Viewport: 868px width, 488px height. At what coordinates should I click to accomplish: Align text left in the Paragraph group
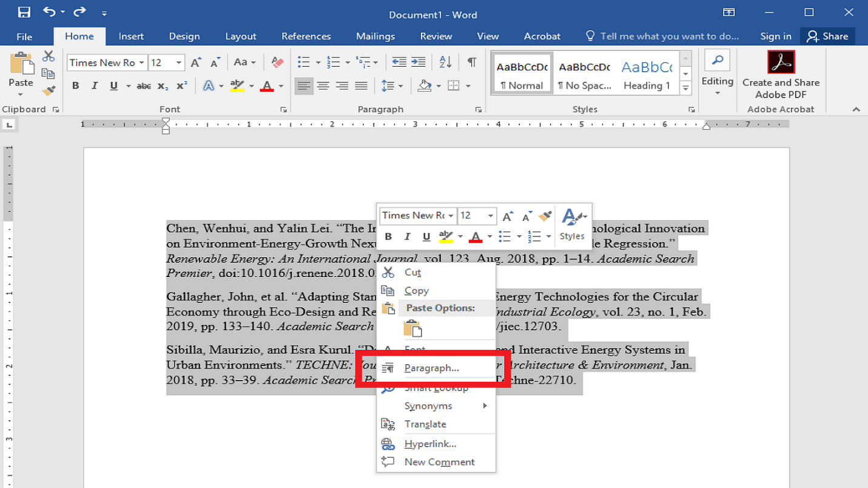[304, 86]
